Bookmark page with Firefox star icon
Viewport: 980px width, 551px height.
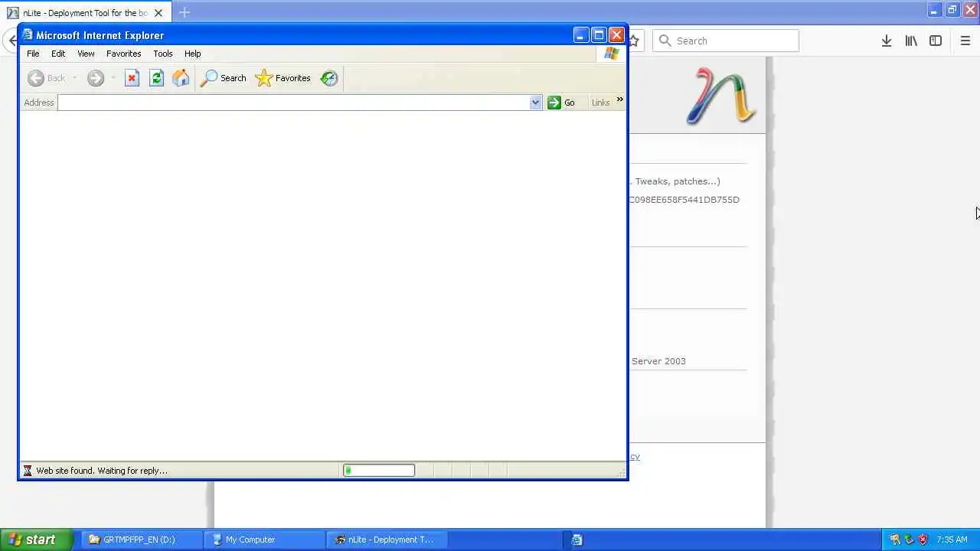(635, 41)
